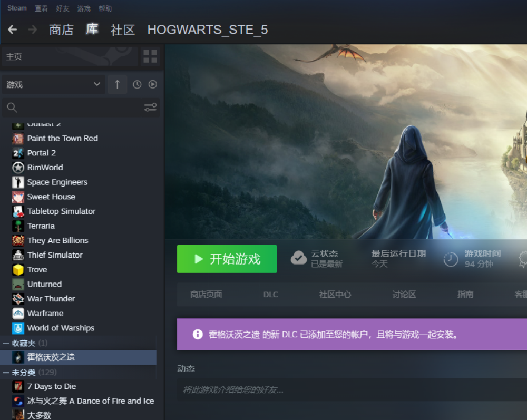The width and height of the screenshot is (527, 420).
Task: Click the Trove yellow cube icon
Action: pos(18,269)
